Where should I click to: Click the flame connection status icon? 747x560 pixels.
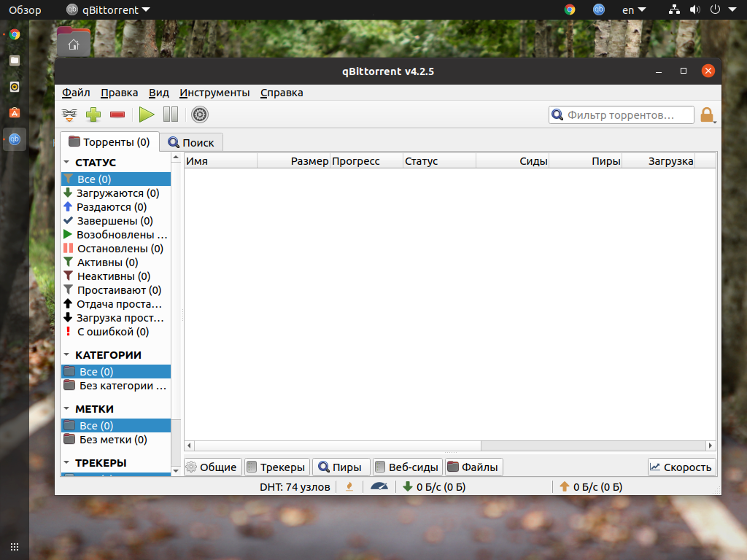[x=349, y=486]
